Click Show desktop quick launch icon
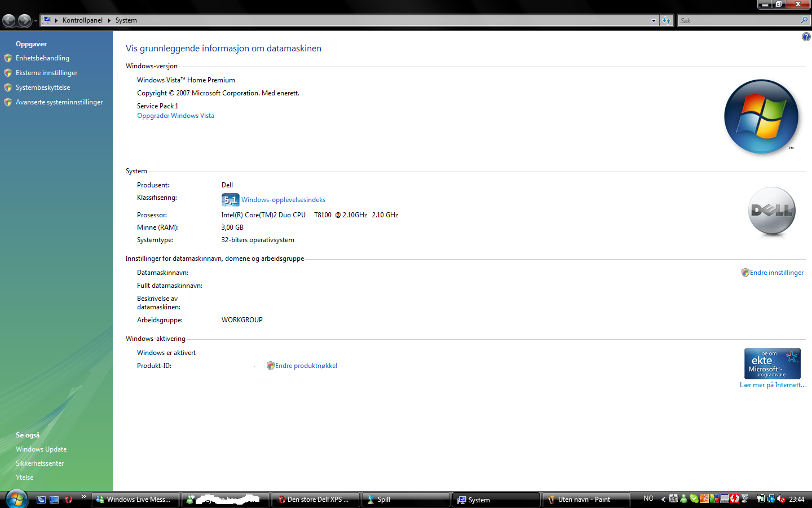Image resolution: width=812 pixels, height=508 pixels. 54,500
